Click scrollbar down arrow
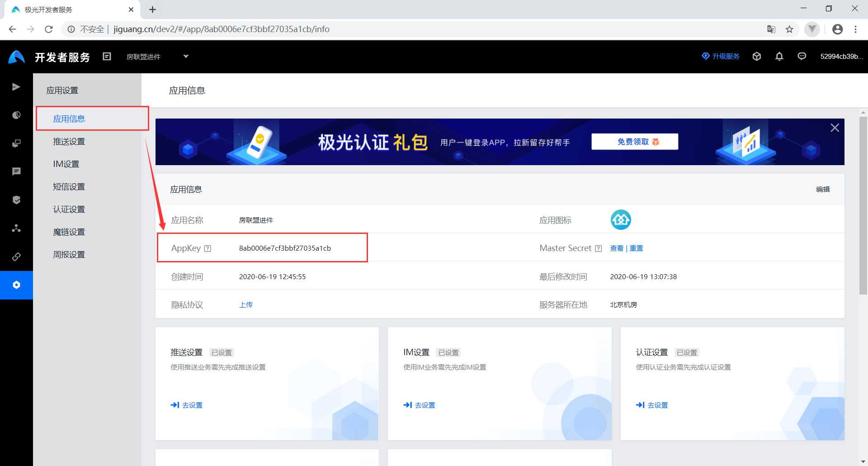This screenshot has width=868, height=466. point(863,461)
